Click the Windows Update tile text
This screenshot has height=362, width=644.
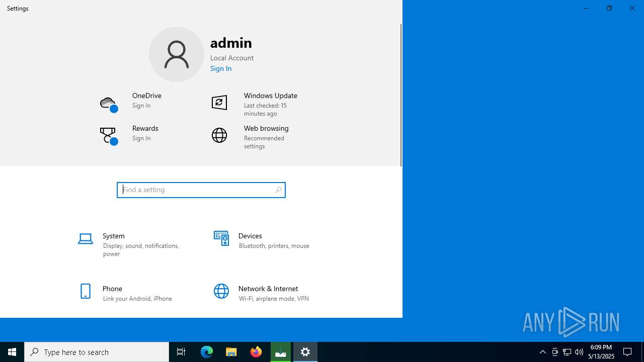point(271,96)
